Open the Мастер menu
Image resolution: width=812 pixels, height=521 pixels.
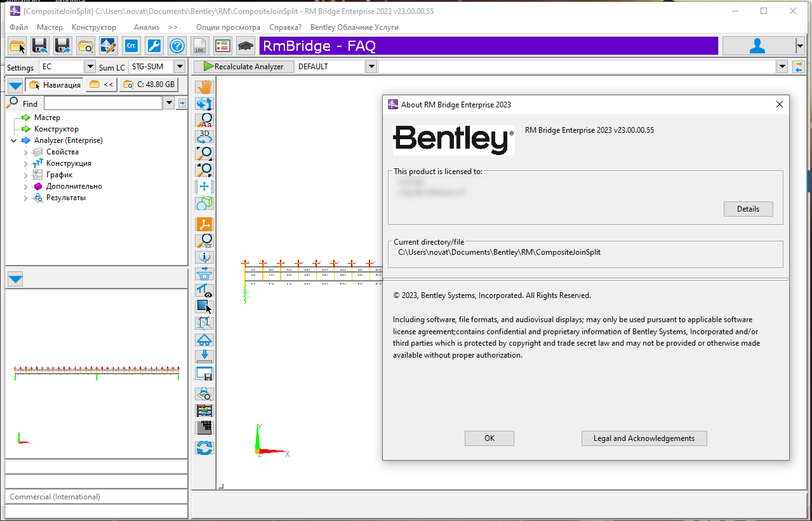(x=50, y=27)
